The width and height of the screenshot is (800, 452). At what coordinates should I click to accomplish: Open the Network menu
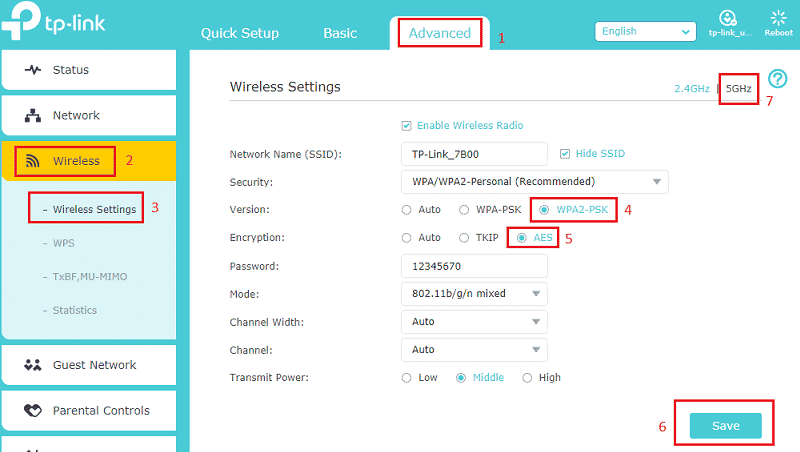pos(89,115)
